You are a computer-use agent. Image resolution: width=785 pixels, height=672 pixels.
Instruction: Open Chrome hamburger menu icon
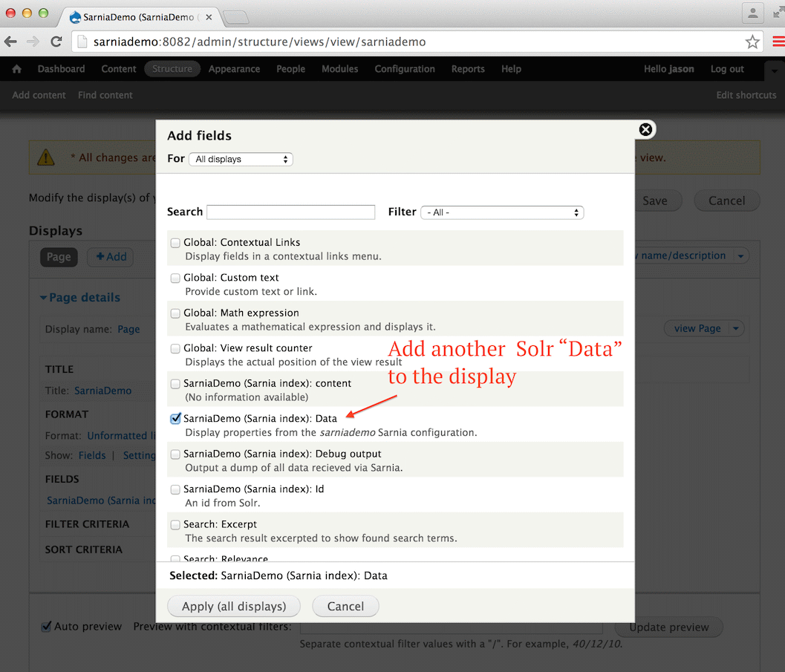tap(778, 42)
